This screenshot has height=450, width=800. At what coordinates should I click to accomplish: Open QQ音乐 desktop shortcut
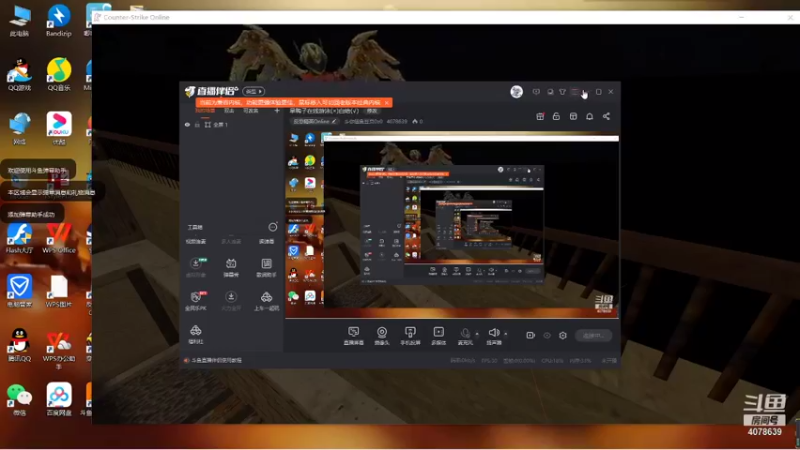tap(59, 74)
